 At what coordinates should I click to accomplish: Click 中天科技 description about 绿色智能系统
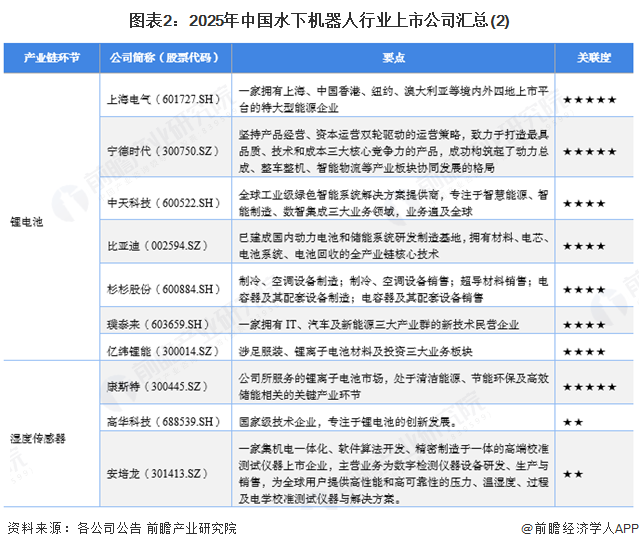click(x=393, y=203)
